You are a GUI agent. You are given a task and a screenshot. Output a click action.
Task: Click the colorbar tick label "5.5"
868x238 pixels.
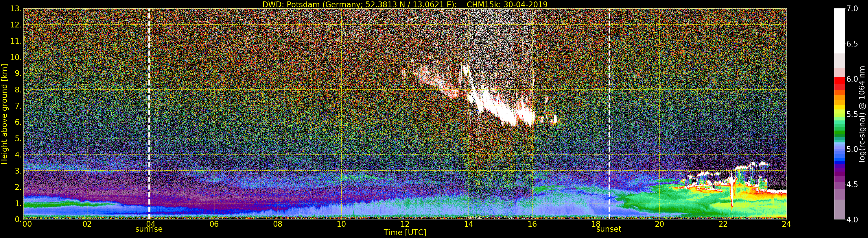(x=852, y=114)
